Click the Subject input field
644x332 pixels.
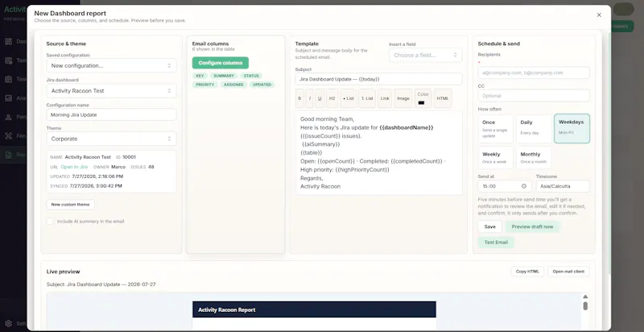[x=378, y=79]
